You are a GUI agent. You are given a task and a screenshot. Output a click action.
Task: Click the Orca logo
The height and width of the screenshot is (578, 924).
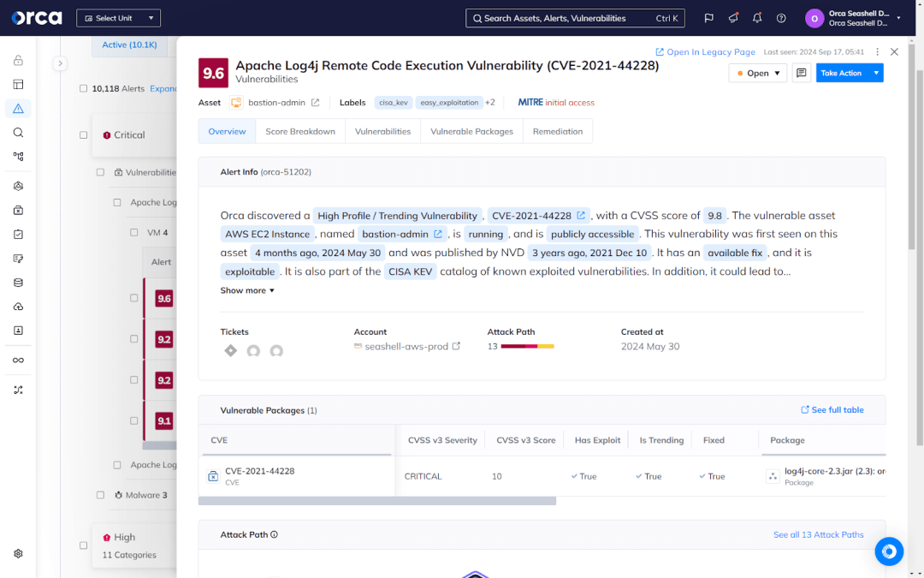tap(37, 18)
